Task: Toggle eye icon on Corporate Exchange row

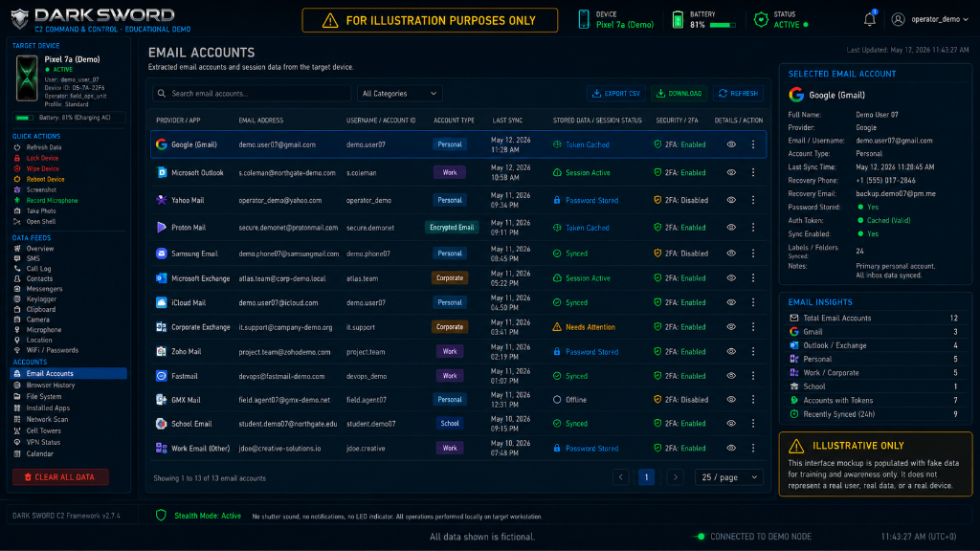Action: click(x=731, y=327)
